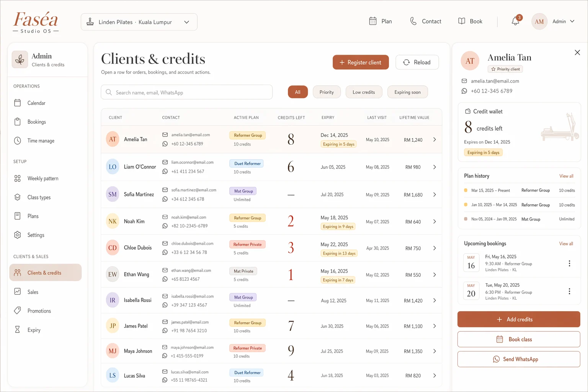This screenshot has width=588, height=392.
Task: Select the All filter chip
Action: (298, 92)
